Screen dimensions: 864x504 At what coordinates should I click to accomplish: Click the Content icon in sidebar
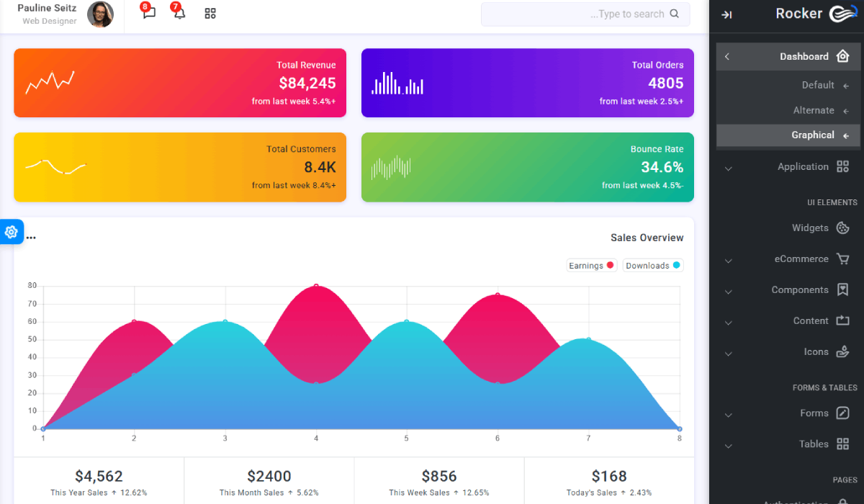843,320
